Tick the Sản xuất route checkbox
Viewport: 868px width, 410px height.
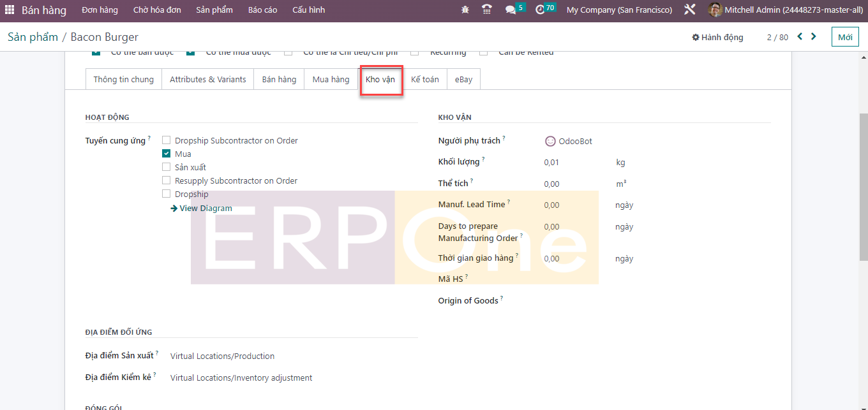click(167, 167)
